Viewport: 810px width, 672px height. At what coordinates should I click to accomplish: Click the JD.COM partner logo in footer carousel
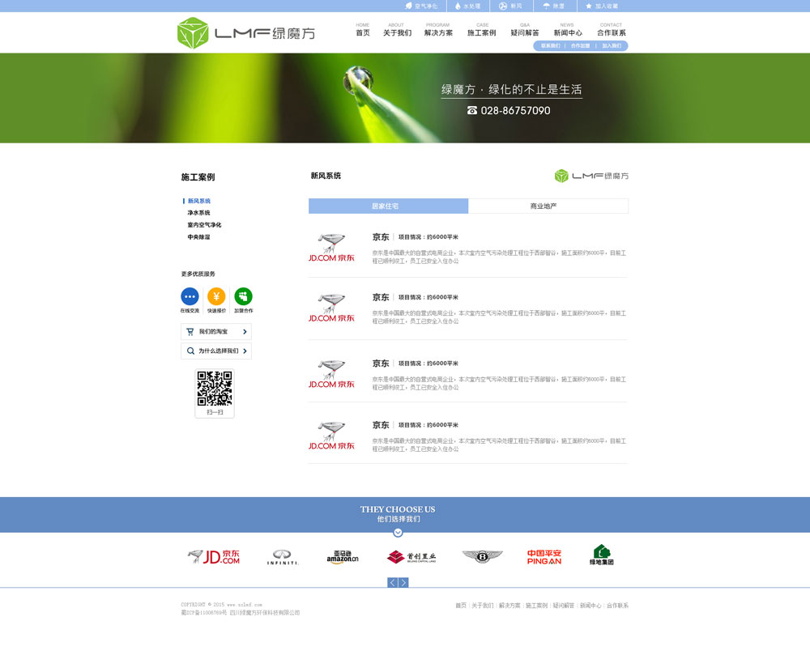213,557
